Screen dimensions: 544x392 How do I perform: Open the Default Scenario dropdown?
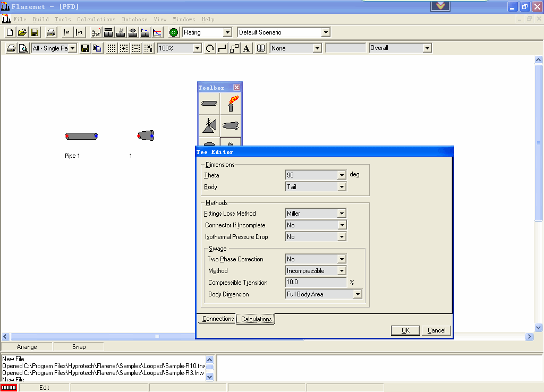click(326, 32)
